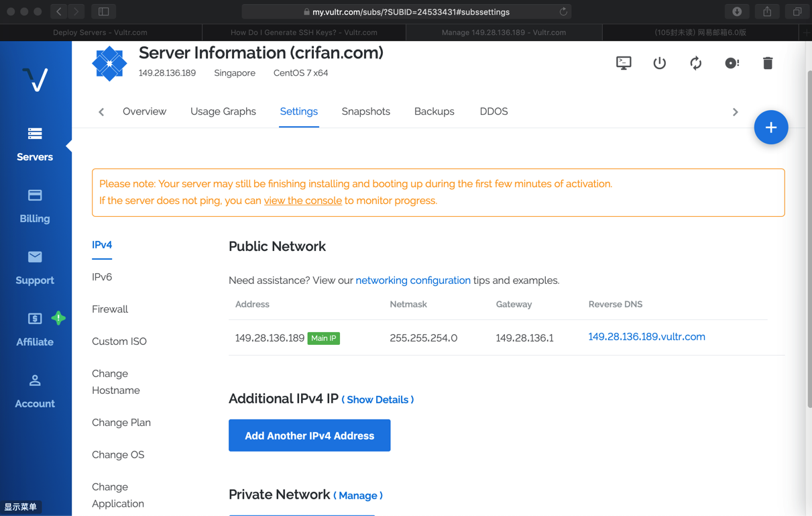Open Billing from the left sidebar

coord(35,206)
